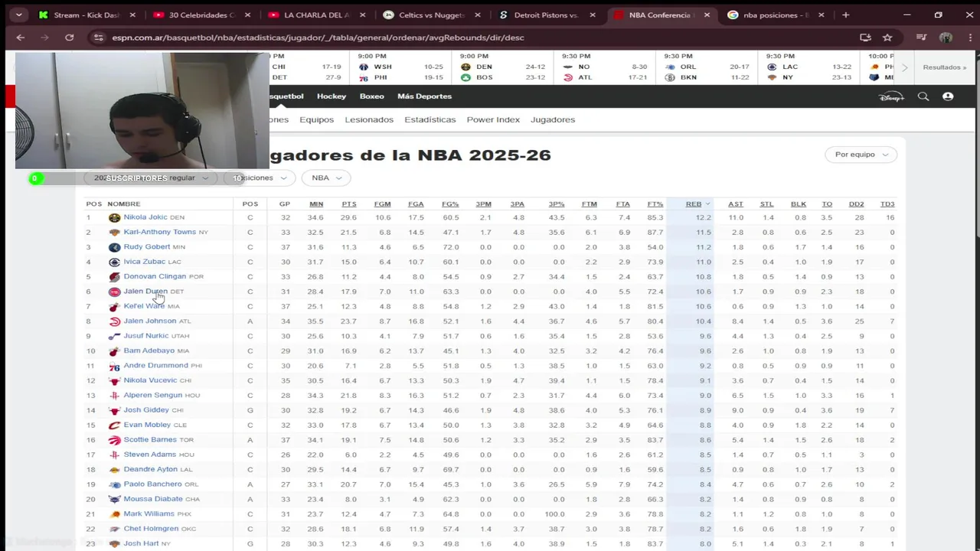Open Karl-Anthony Towns player page

coord(159,232)
